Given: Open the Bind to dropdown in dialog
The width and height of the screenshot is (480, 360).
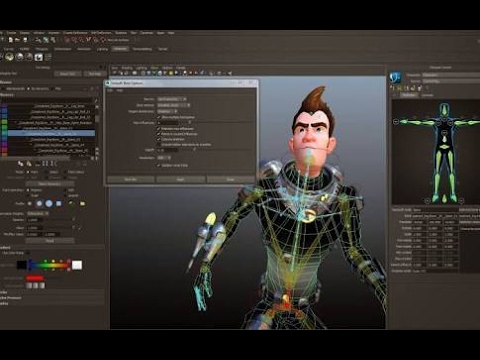Looking at the screenshot, I should [172, 99].
